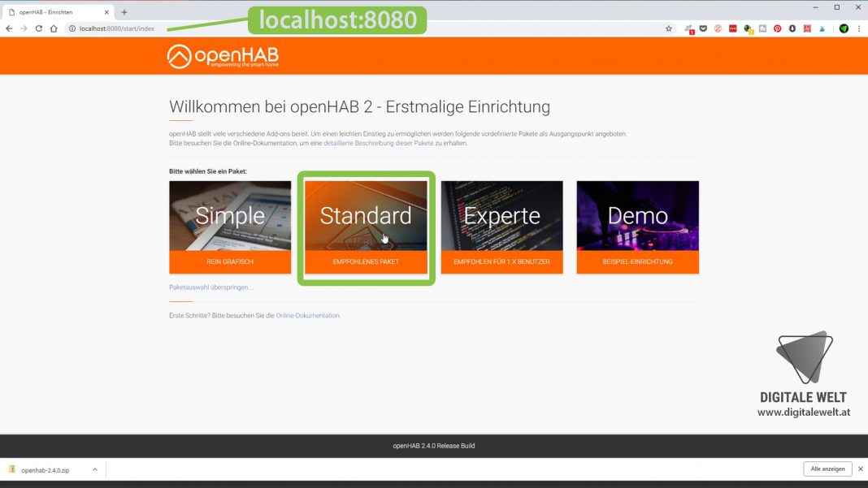Image resolution: width=868 pixels, height=488 pixels.
Task: Open the Pocket extension icon
Action: (704, 28)
